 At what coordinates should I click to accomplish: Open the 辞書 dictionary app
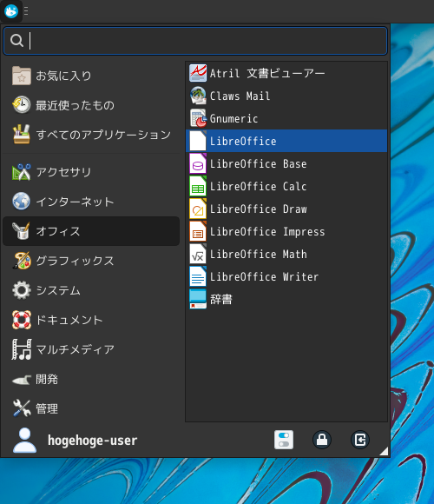tap(286, 299)
